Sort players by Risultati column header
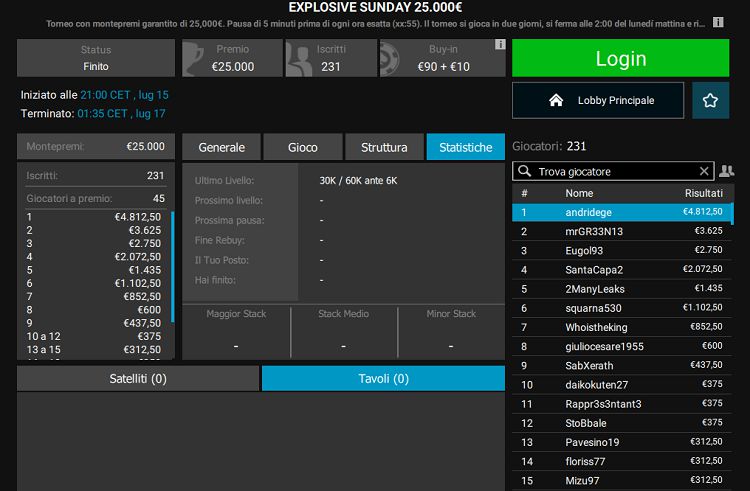 (703, 193)
